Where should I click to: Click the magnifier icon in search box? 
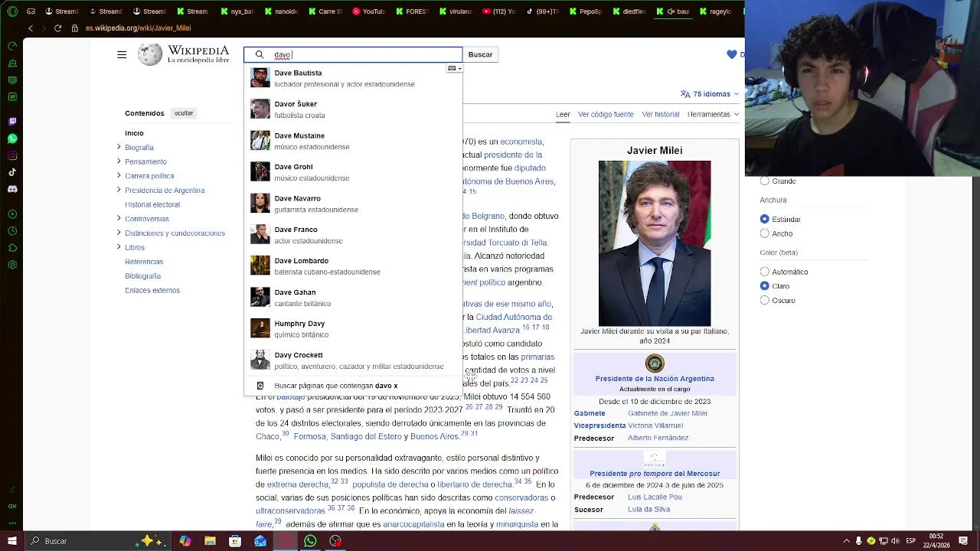point(260,54)
